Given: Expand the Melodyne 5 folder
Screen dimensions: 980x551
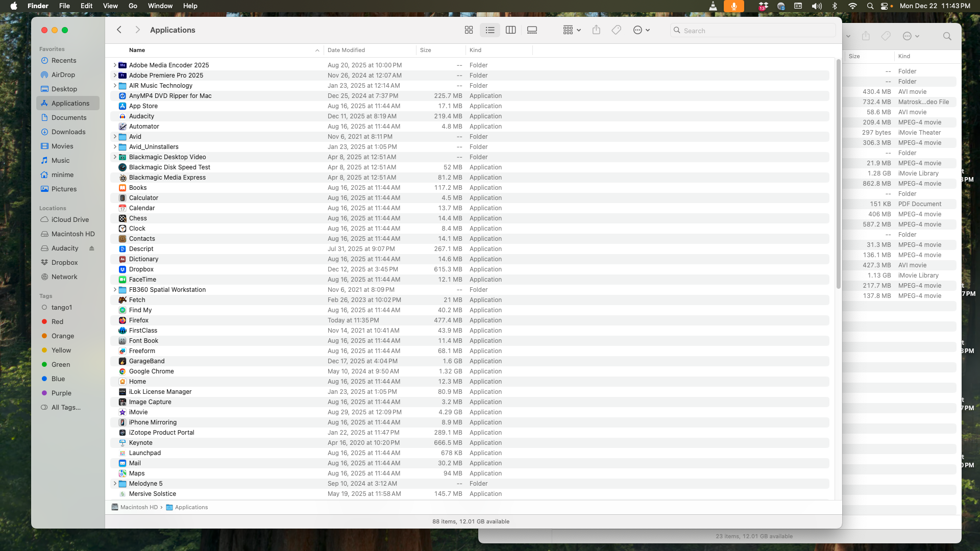Looking at the screenshot, I should [115, 484].
